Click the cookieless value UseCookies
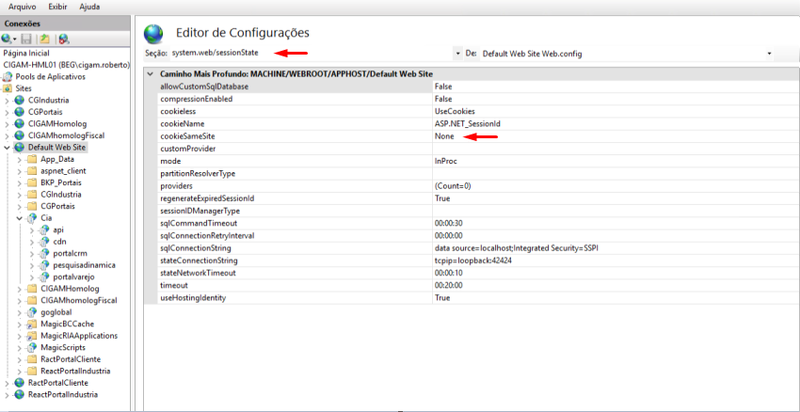The height and width of the screenshot is (412, 800). coord(455,111)
